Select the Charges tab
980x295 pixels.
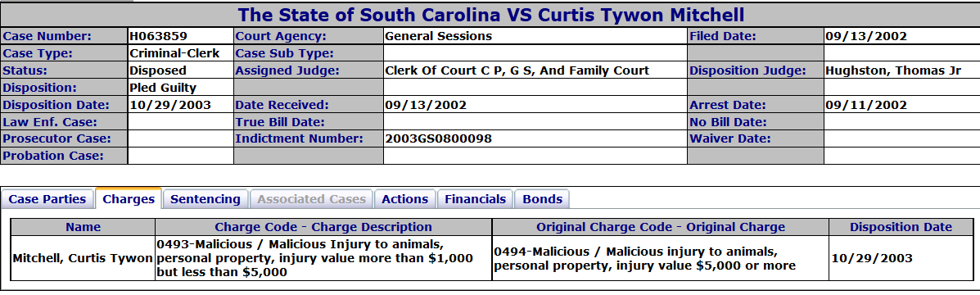pos(129,199)
